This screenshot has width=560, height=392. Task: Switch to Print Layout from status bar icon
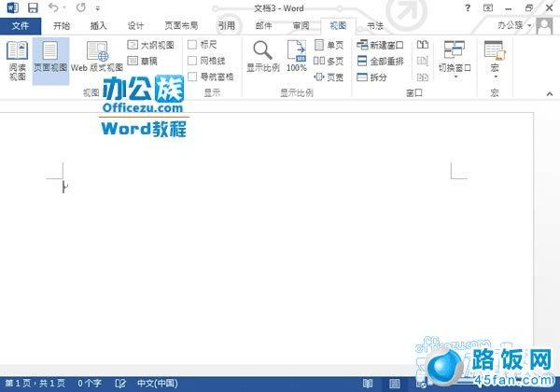395,384
